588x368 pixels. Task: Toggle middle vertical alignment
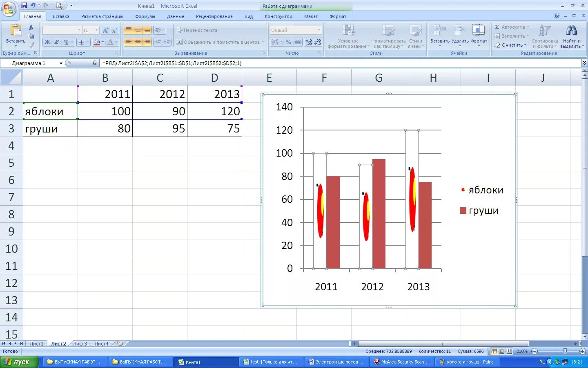(x=138, y=30)
